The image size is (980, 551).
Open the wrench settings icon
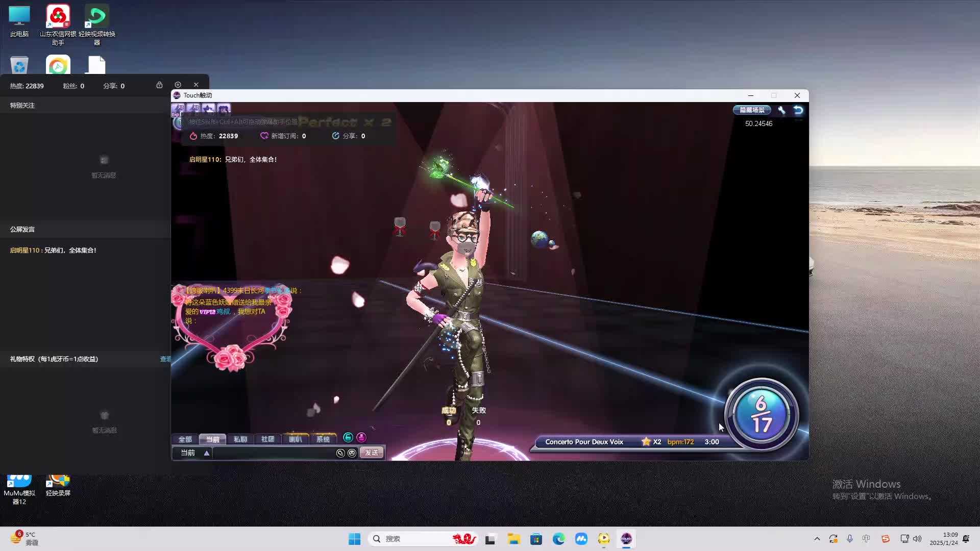[x=781, y=110]
